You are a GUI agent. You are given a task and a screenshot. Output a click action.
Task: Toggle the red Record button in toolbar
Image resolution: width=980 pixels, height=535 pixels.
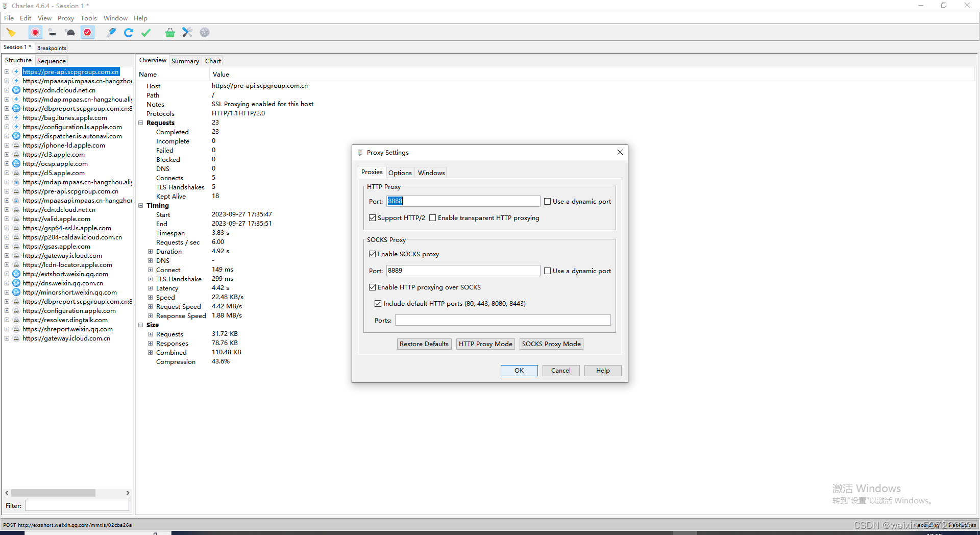[35, 33]
